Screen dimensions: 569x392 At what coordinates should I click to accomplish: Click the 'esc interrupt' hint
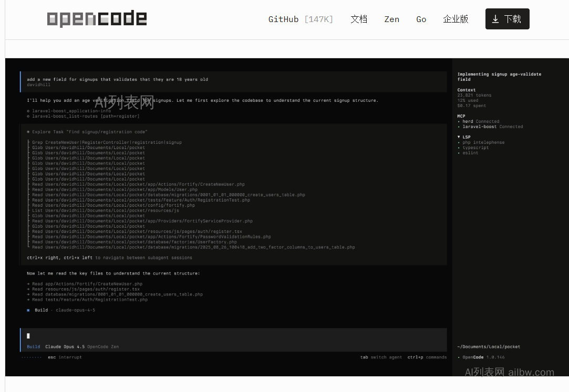tap(65, 357)
